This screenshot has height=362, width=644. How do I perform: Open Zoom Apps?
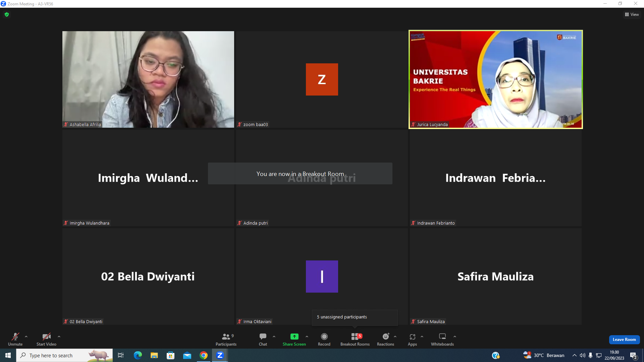[x=412, y=339]
